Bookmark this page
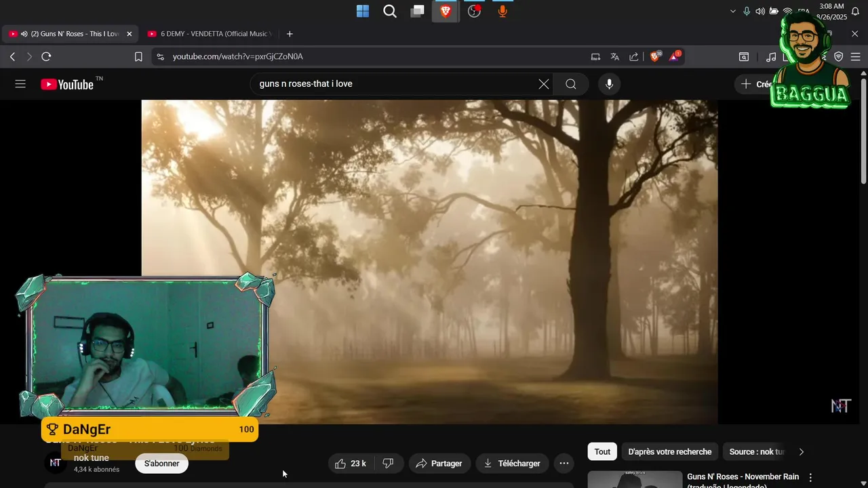The height and width of the screenshot is (488, 868). point(138,57)
